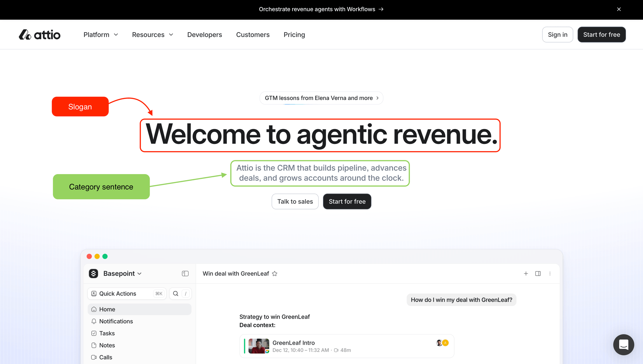Open Notifications in the sidebar
Screen dimensions: 643x364
(139, 321)
